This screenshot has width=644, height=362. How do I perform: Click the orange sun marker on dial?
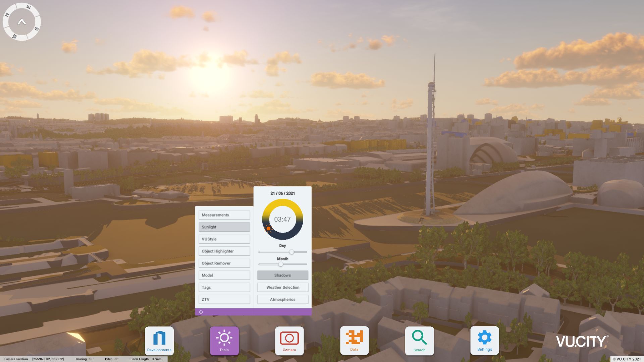[268, 229]
